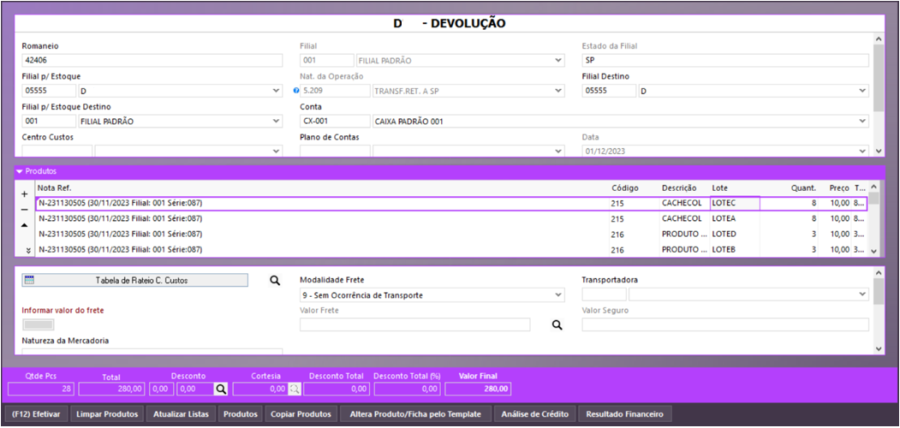
Task: Select the product row with lote LOTEB
Action: point(451,250)
